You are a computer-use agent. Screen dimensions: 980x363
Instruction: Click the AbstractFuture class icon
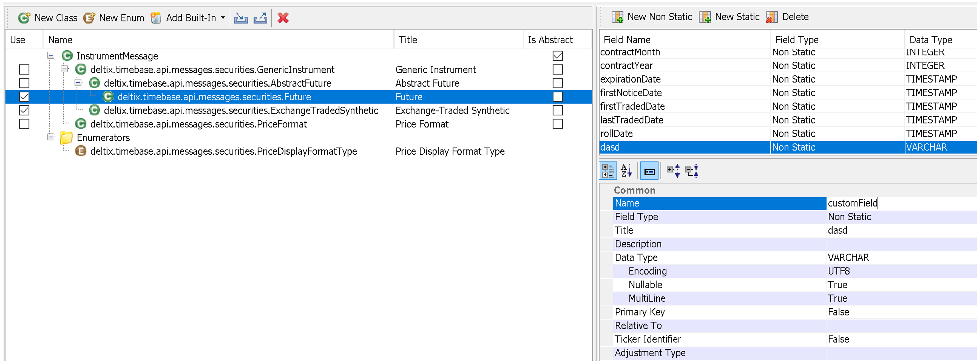(x=94, y=83)
